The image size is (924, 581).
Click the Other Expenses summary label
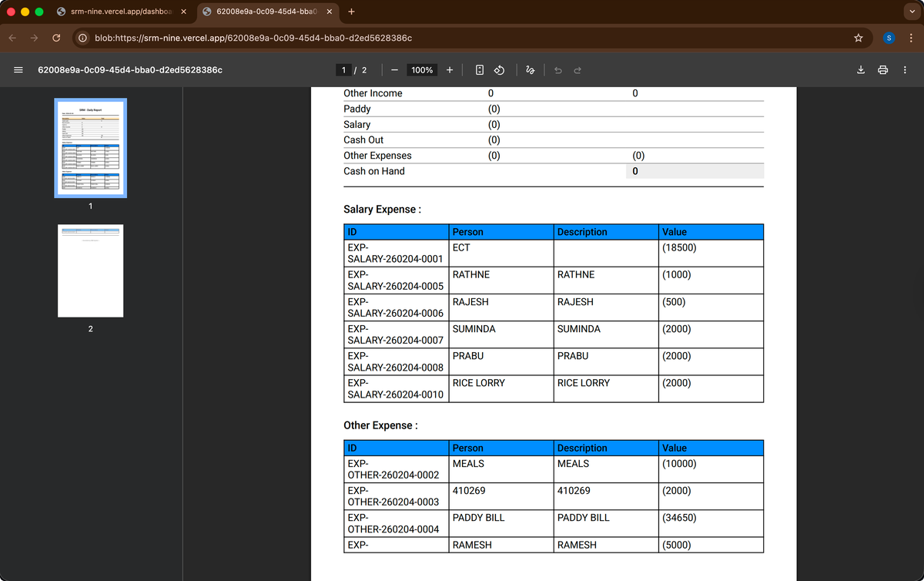[x=377, y=156]
